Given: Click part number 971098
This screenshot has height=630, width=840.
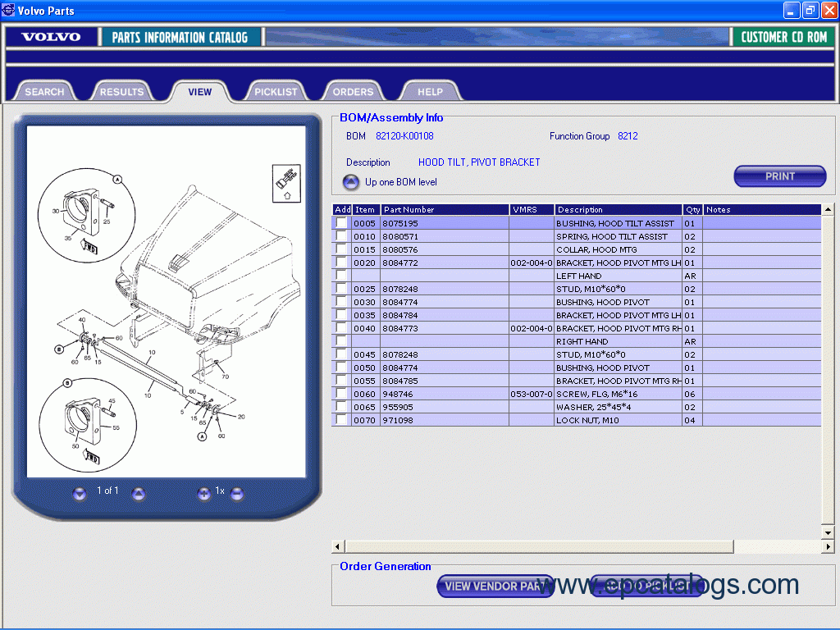Looking at the screenshot, I should [x=398, y=420].
